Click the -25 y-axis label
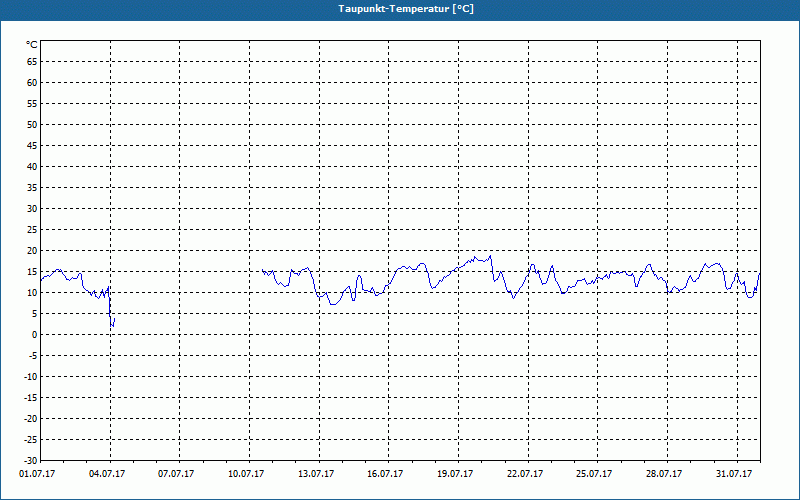This screenshot has width=800, height=500. [x=31, y=440]
